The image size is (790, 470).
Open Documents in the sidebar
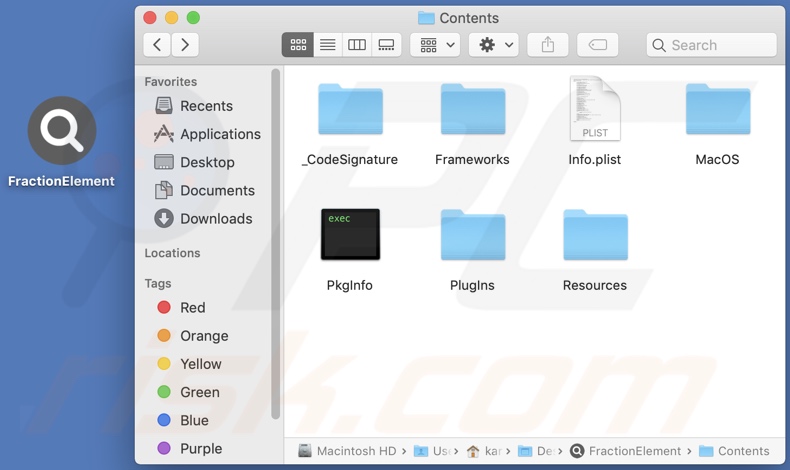point(205,190)
